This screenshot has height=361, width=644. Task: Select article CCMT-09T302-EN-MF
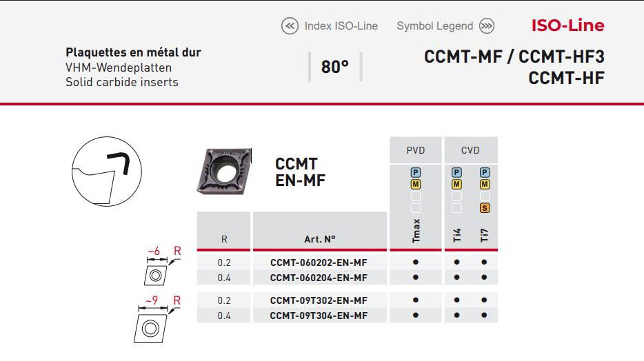point(319,300)
